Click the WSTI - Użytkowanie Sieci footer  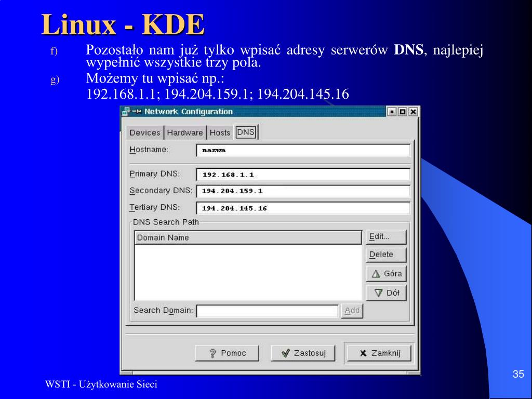tap(101, 384)
